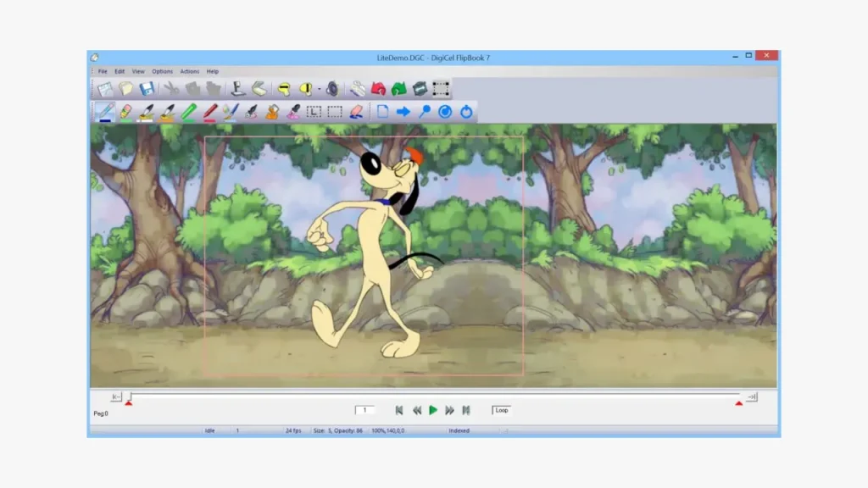Viewport: 868px width, 488px height.
Task: Click the red end marker on timeline
Action: point(738,403)
